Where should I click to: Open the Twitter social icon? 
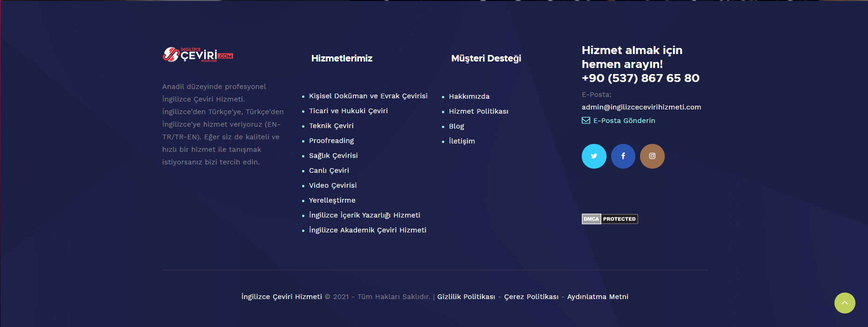tap(594, 156)
